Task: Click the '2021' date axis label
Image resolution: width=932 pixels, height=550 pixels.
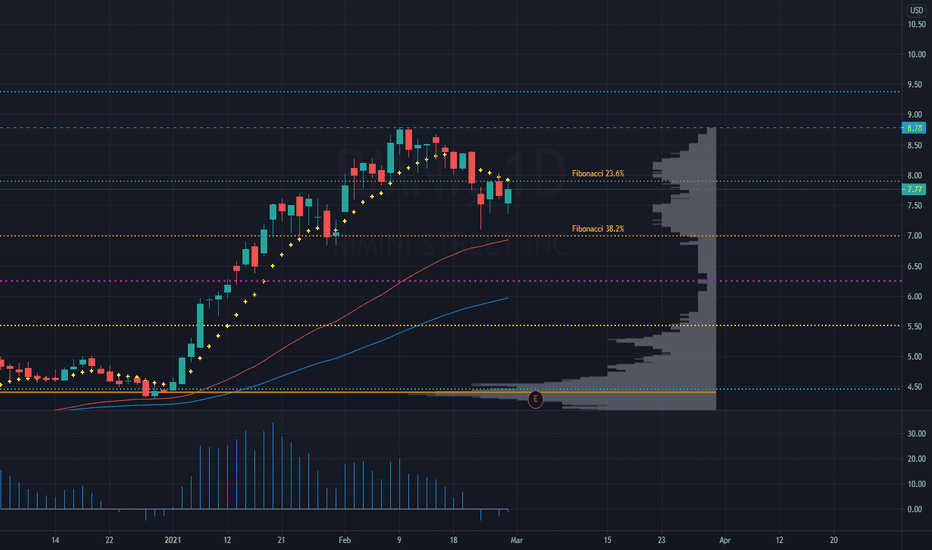Action: click(x=172, y=540)
